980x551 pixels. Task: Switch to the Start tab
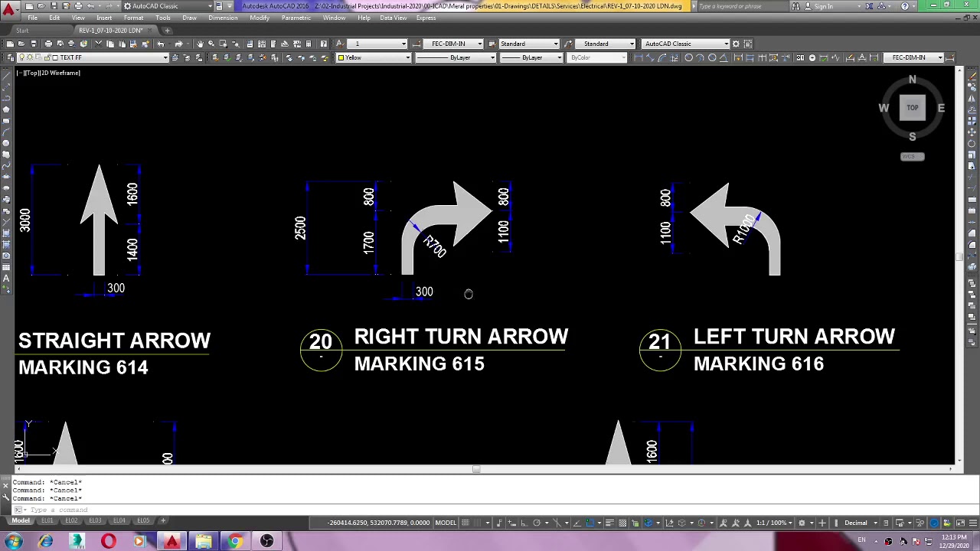click(22, 31)
